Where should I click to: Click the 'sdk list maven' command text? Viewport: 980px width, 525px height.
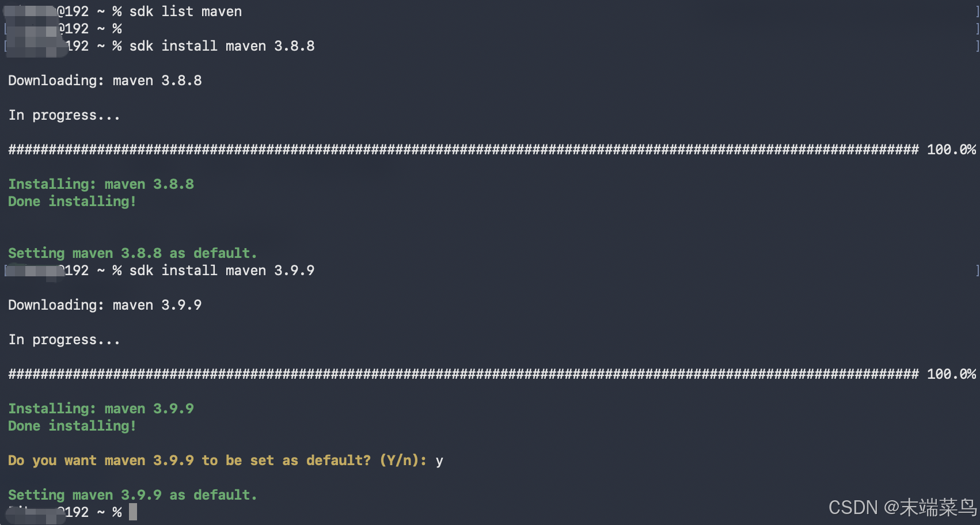tap(185, 12)
